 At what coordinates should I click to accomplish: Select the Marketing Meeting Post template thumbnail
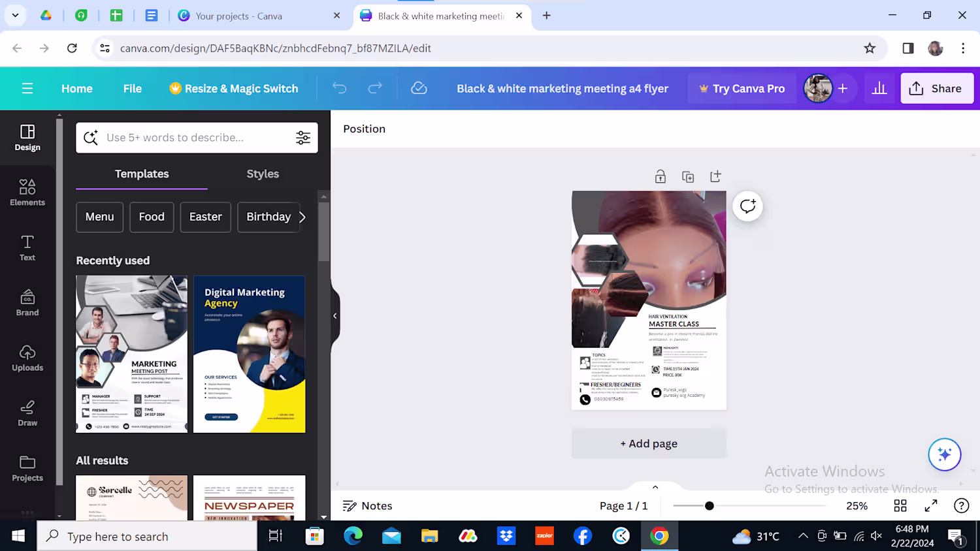point(132,354)
